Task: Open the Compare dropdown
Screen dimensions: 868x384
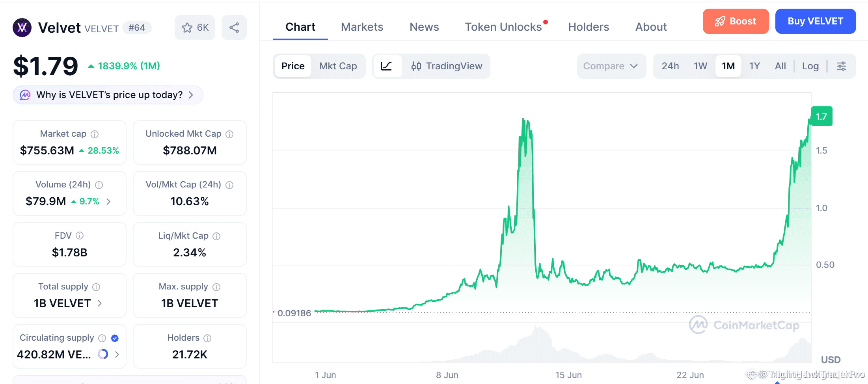Action: 611,66
